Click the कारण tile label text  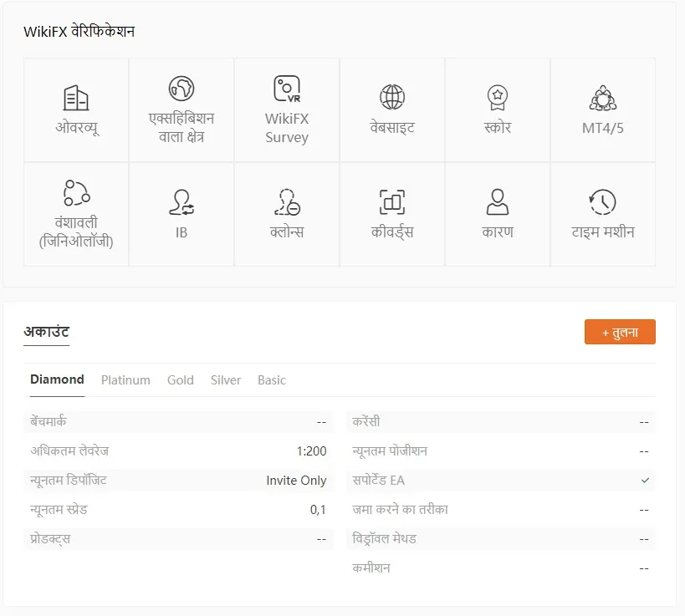click(x=498, y=232)
